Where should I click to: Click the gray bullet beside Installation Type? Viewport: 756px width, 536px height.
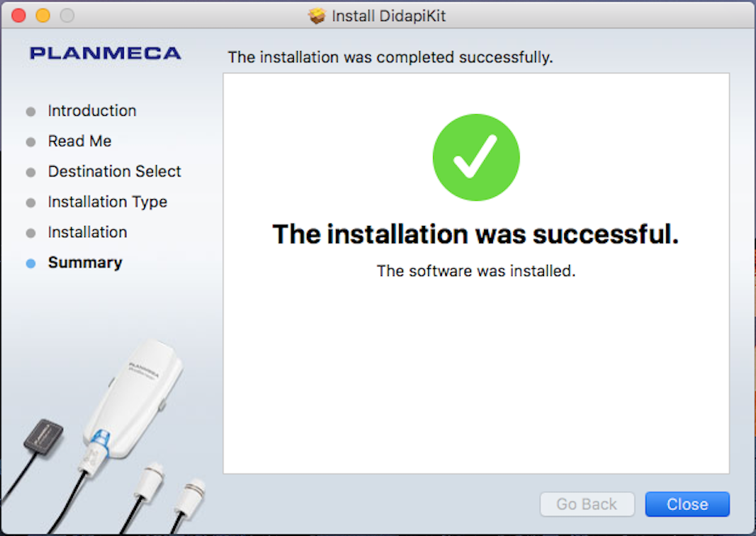(x=31, y=202)
